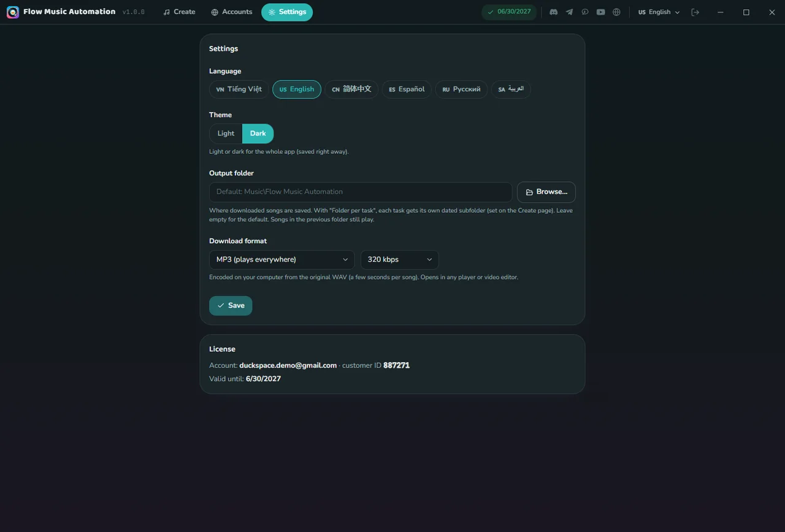Click the v1.0.8 version label
The width and height of the screenshot is (785, 532).
click(x=134, y=12)
